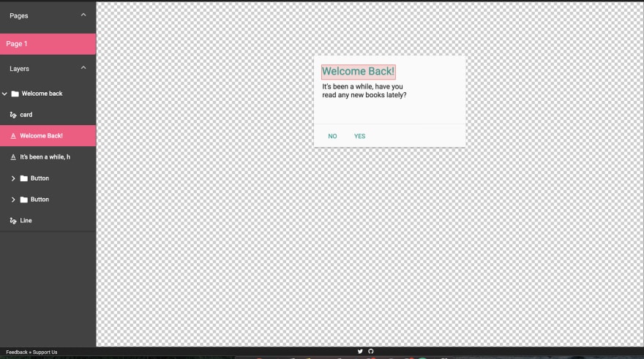Click the NO button on the card
The height and width of the screenshot is (359, 644).
tap(333, 136)
